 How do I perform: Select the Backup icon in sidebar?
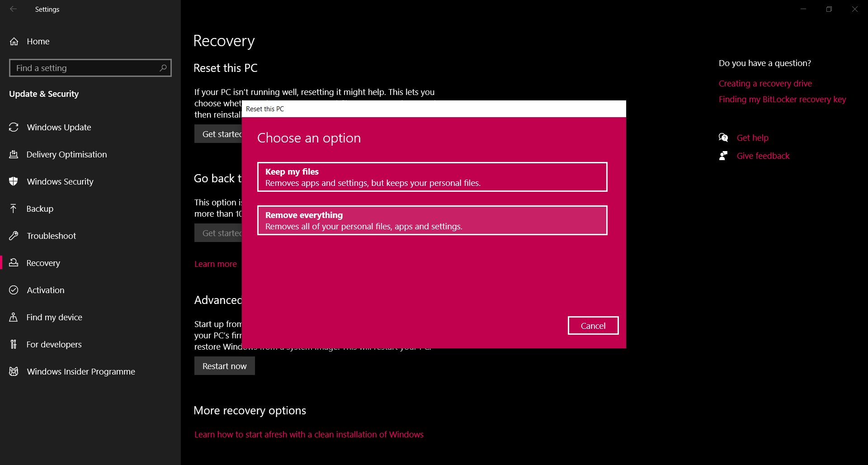click(x=14, y=209)
